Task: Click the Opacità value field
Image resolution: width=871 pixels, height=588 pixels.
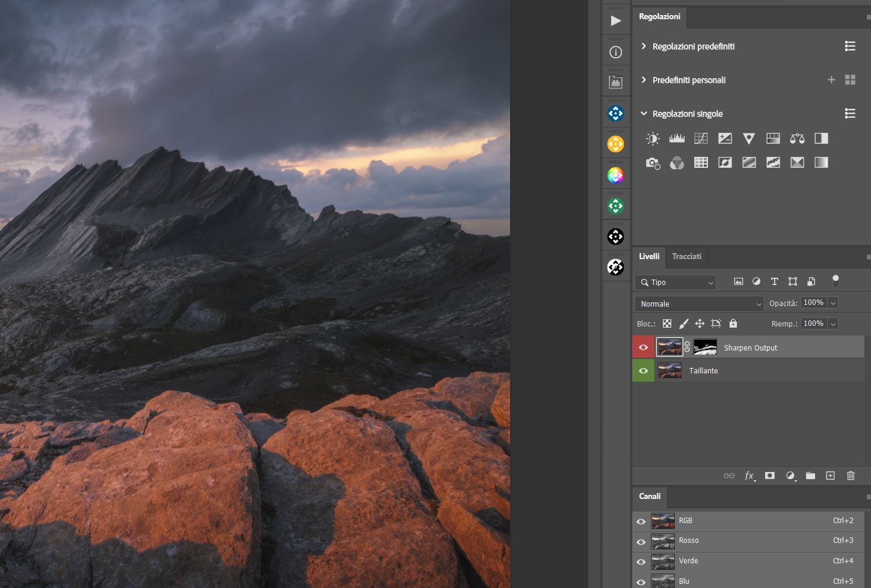Action: point(814,303)
